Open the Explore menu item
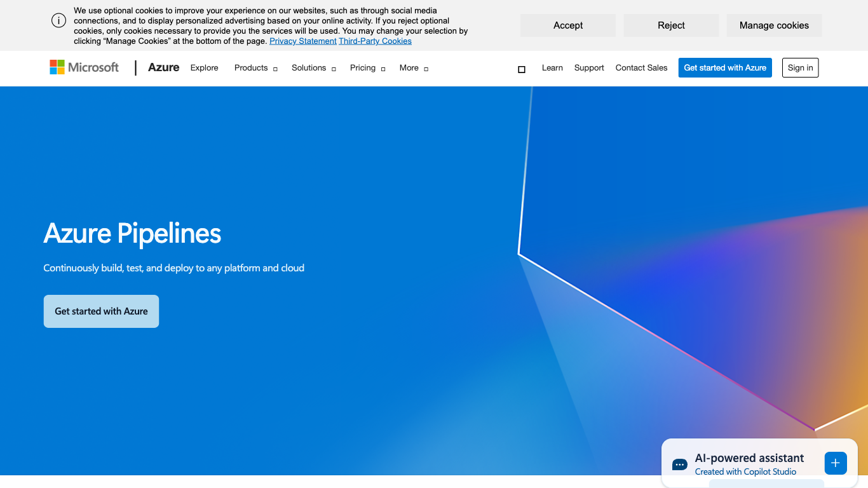Image resolution: width=868 pixels, height=488 pixels. point(205,68)
